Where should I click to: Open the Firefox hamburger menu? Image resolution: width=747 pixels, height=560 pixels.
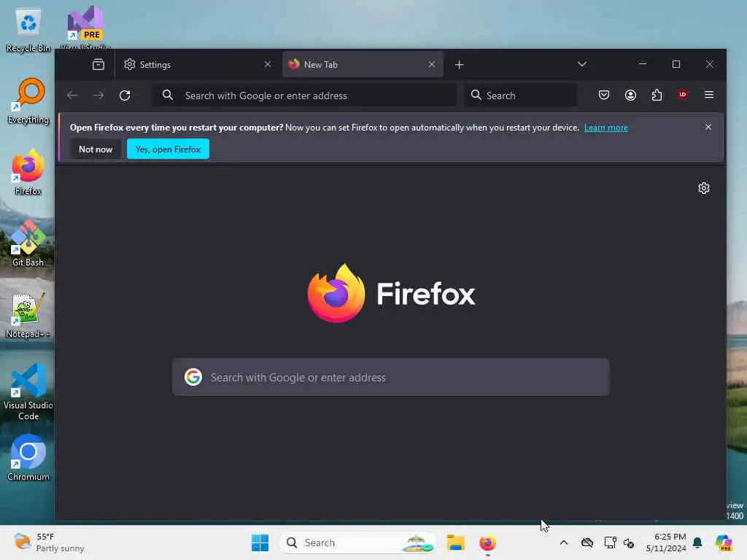pyautogui.click(x=709, y=95)
